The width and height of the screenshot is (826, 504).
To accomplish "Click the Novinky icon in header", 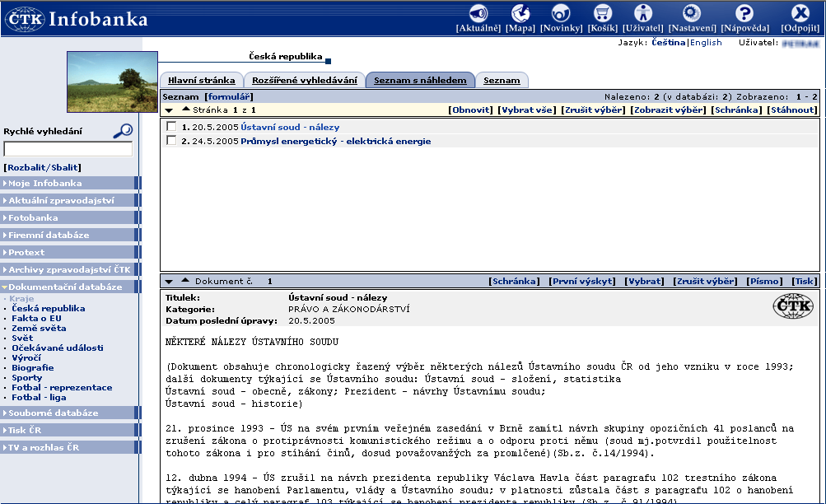I will click(561, 13).
